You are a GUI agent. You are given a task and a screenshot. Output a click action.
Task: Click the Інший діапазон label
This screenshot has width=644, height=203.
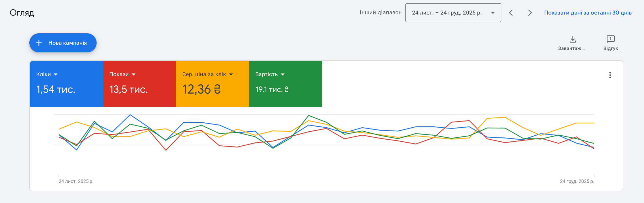(380, 12)
